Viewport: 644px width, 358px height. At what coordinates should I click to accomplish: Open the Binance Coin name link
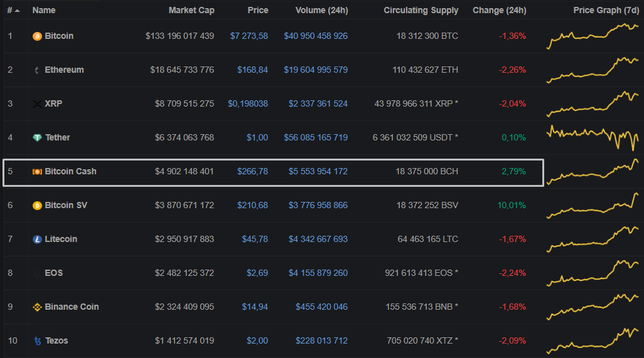pyautogui.click(x=72, y=307)
